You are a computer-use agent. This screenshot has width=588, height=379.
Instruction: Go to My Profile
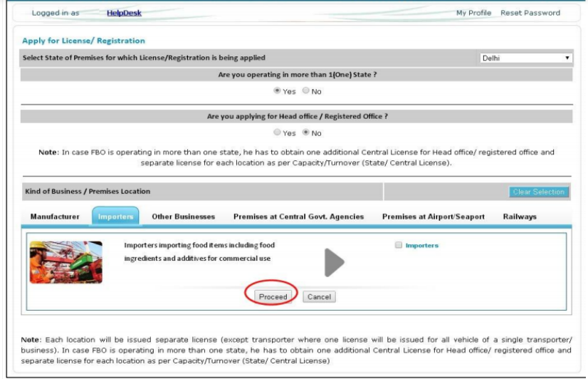pos(473,13)
